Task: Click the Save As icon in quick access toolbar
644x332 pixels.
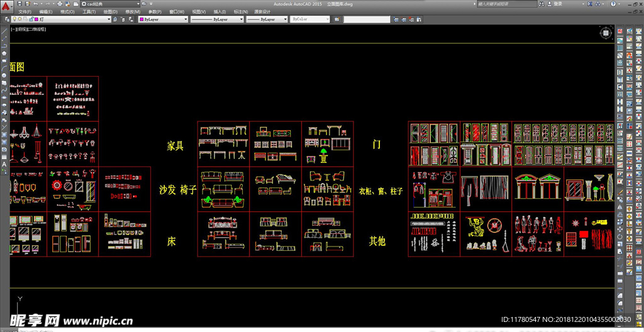Action: [x=27, y=4]
